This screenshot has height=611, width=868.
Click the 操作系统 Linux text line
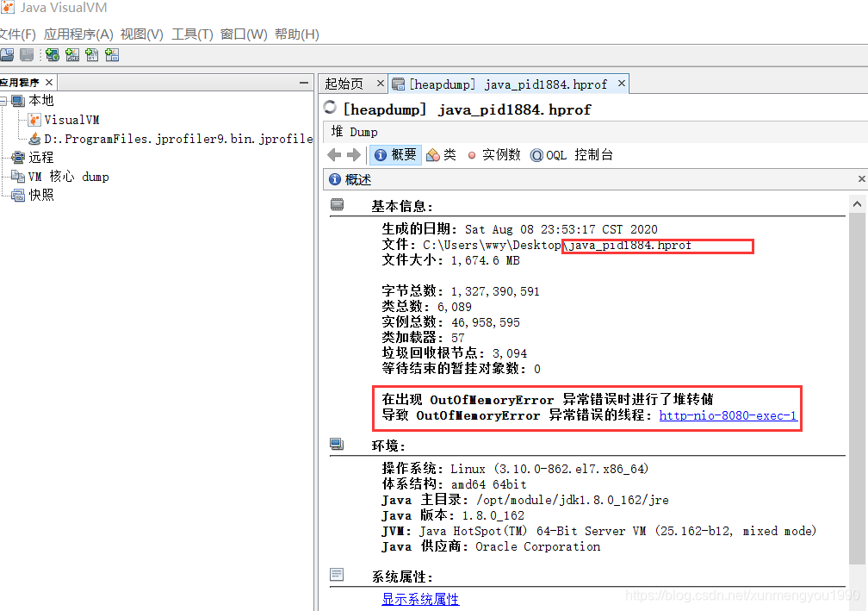(x=515, y=469)
